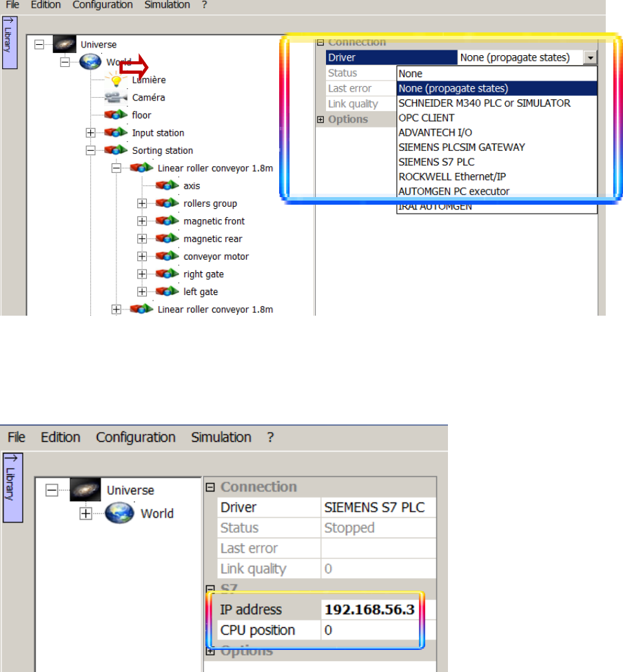This screenshot has width=623, height=672.
Task: Choose 'SCHNEIDER M340 PLC or SIMULATOR' driver
Action: [497, 103]
